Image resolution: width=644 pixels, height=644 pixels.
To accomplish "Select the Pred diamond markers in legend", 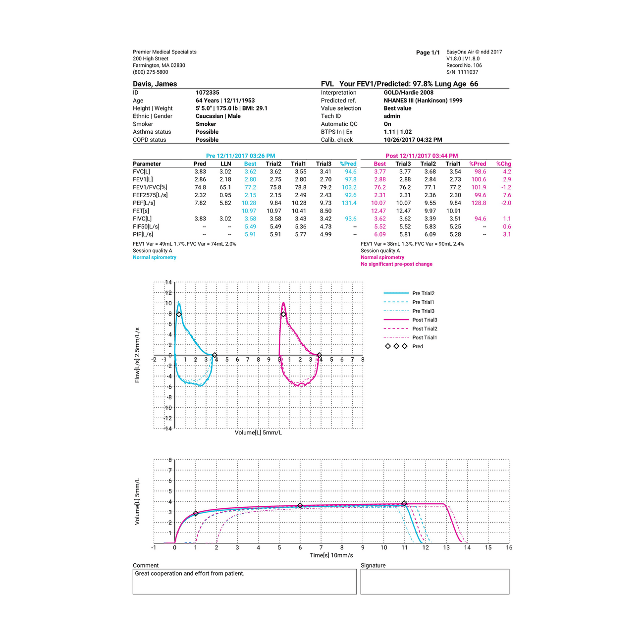I will 396,346.
